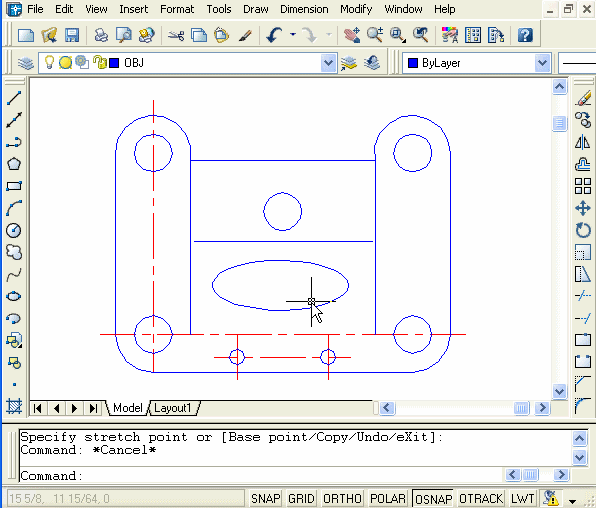Open the Pan Realtime hand tool
This screenshot has height=508, width=596.
[352, 35]
